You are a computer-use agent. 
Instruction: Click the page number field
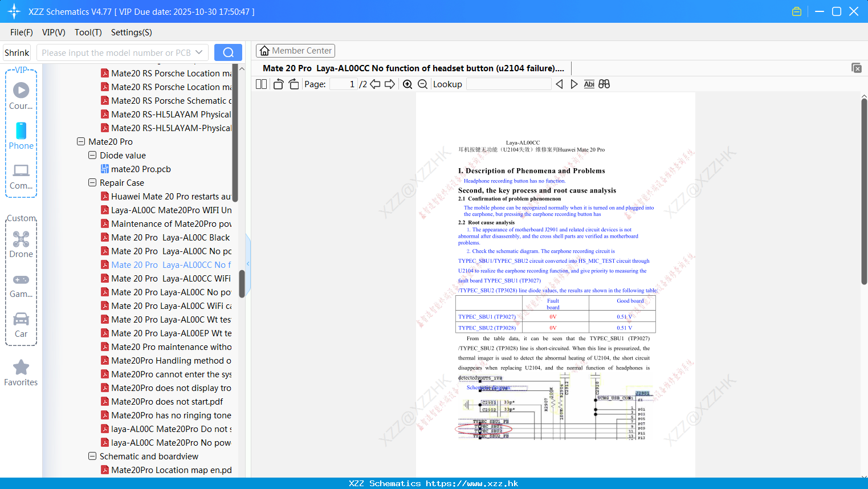[x=343, y=84]
